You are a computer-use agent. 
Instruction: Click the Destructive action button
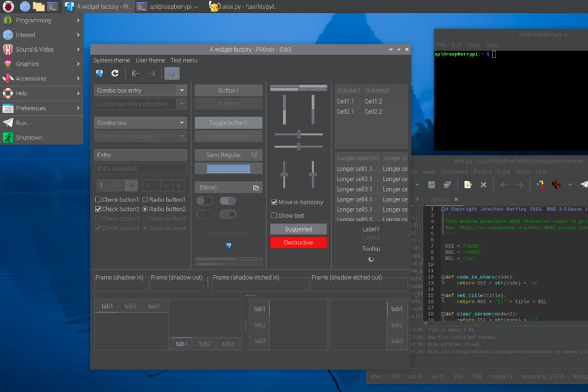[x=299, y=242]
